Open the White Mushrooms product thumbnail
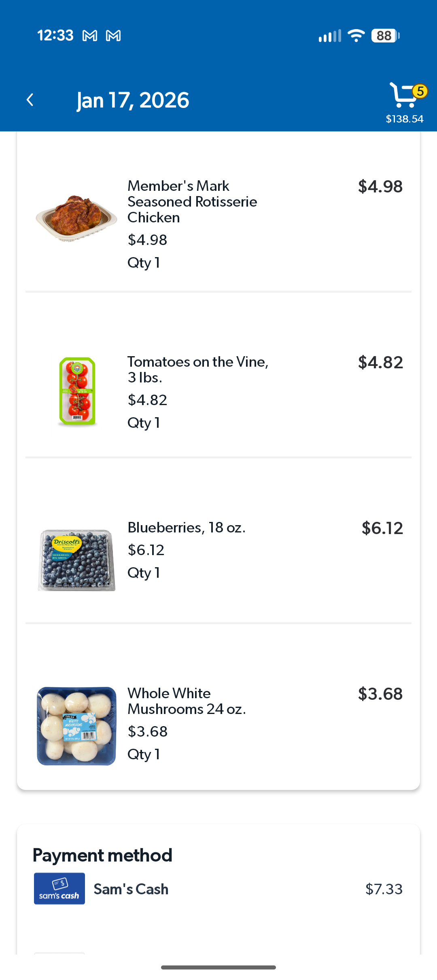This screenshot has height=980, width=437. point(76,726)
